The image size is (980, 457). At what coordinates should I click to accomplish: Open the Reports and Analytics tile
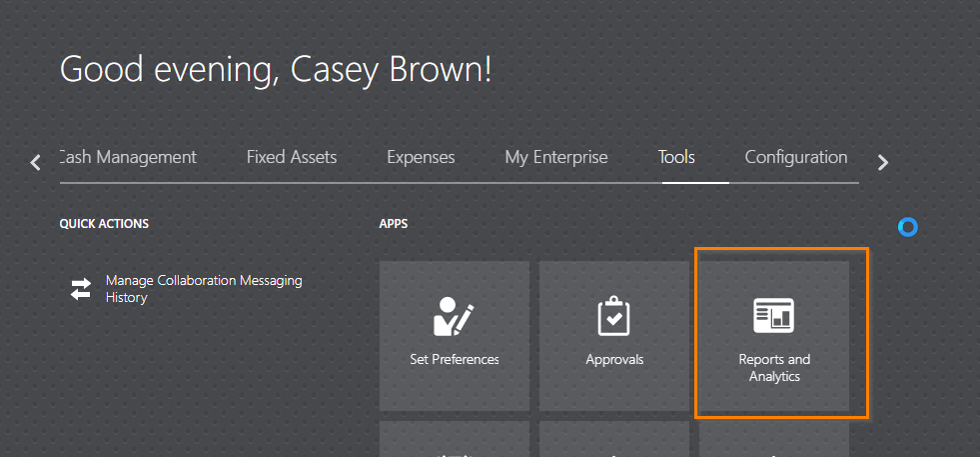tap(774, 336)
